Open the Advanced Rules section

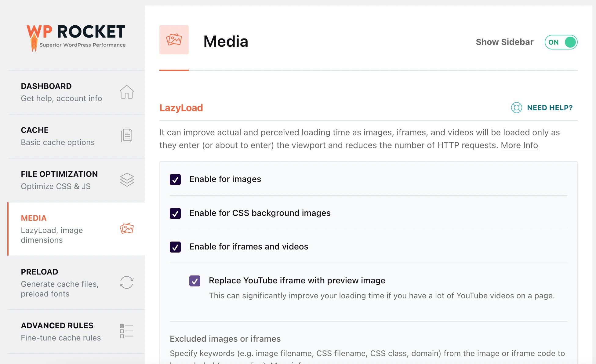57,326
